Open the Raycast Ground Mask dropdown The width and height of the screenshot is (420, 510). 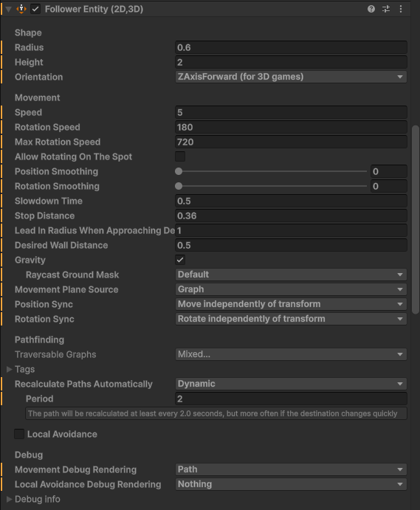(x=291, y=275)
